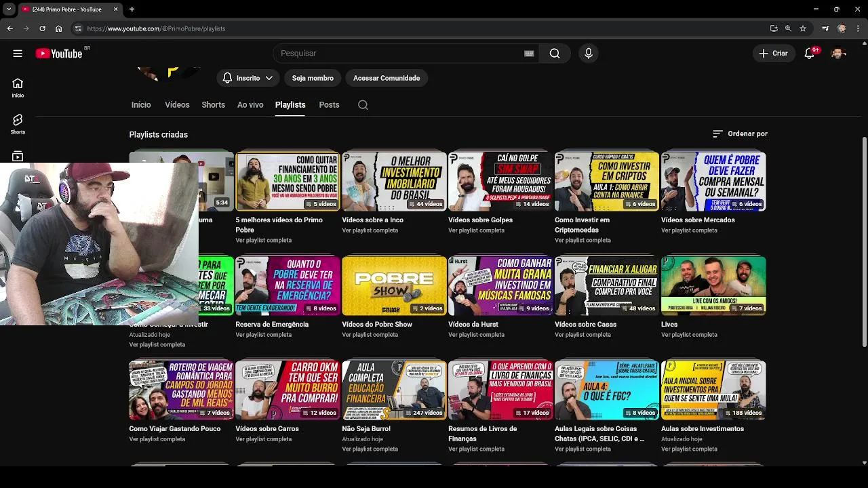This screenshot has height=488, width=868.
Task: Open the Vídeos sobre Golpes thumbnail
Action: [x=500, y=182]
